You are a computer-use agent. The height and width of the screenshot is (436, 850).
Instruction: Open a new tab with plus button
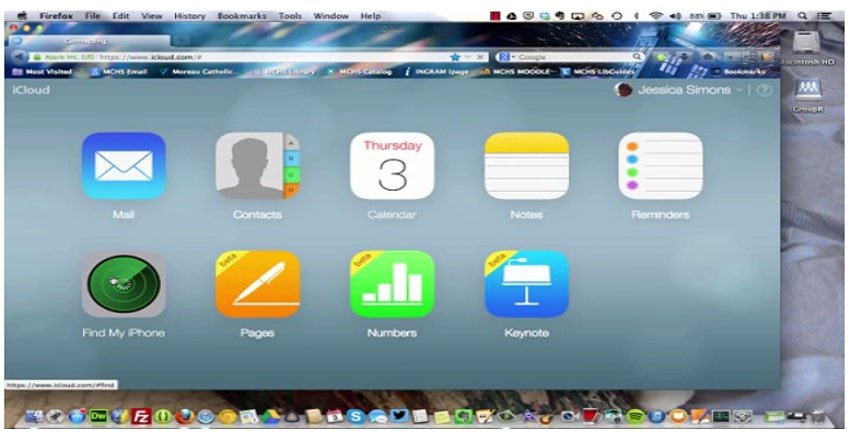181,41
